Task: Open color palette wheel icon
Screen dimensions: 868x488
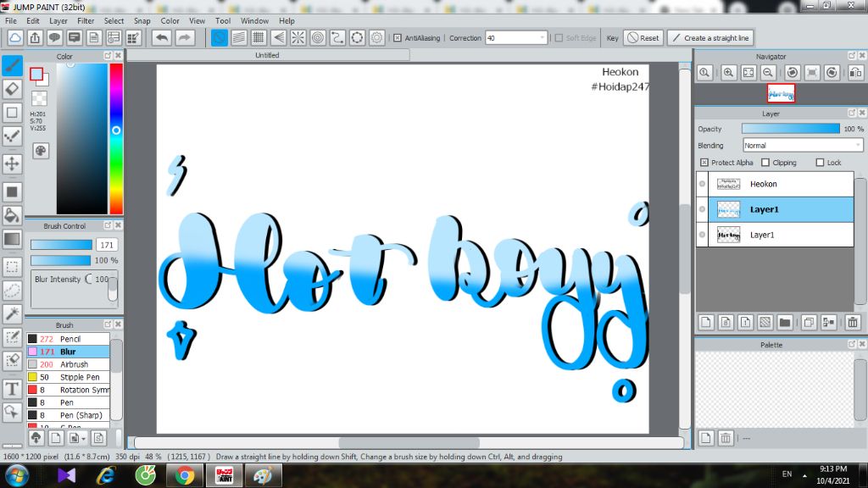Action: [41, 151]
